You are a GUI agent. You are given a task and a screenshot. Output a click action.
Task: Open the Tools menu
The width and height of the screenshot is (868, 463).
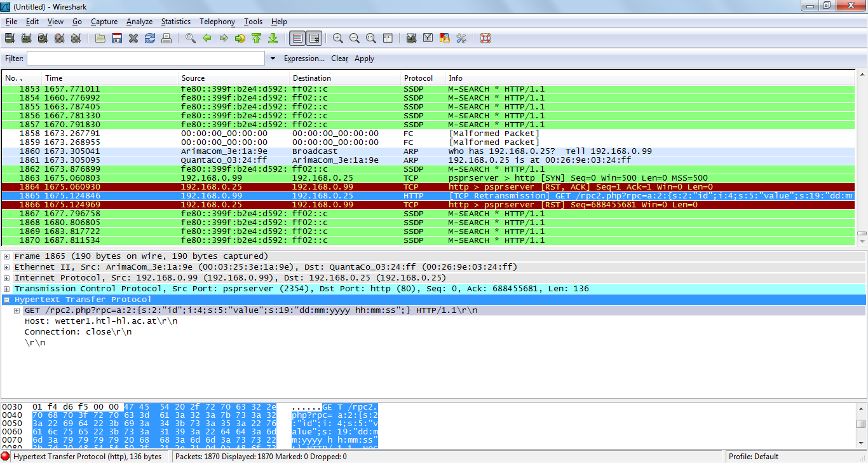coord(253,22)
